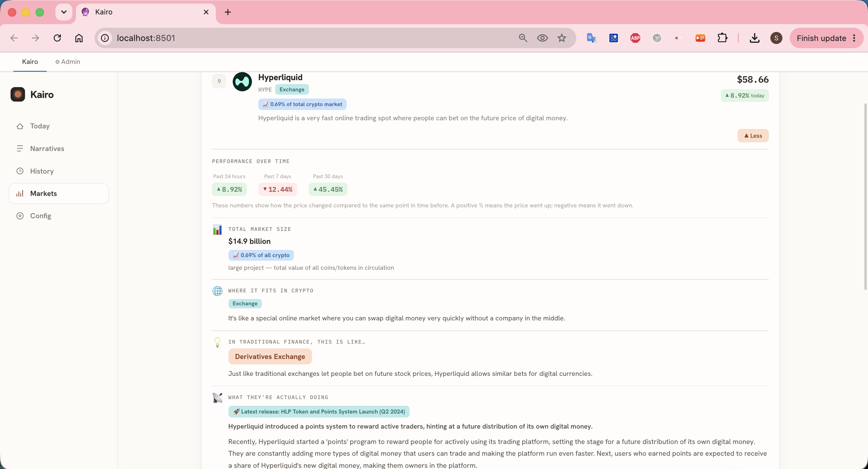Click the small red pill-shaped extension icon
Screen dimensions: 868x469
tap(679, 38)
